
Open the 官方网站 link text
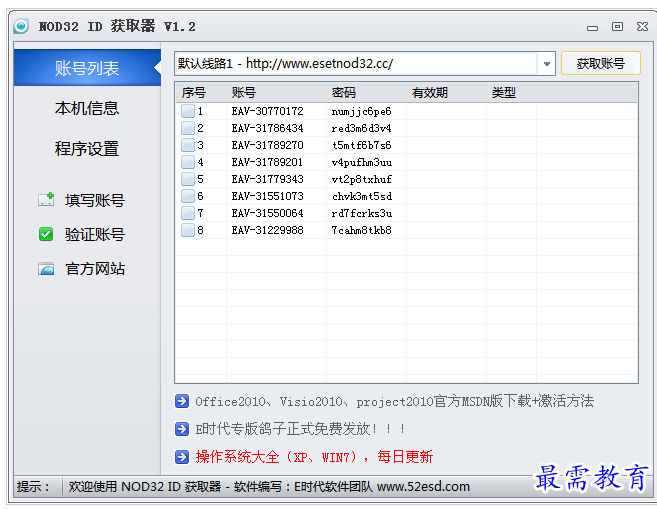(x=95, y=269)
